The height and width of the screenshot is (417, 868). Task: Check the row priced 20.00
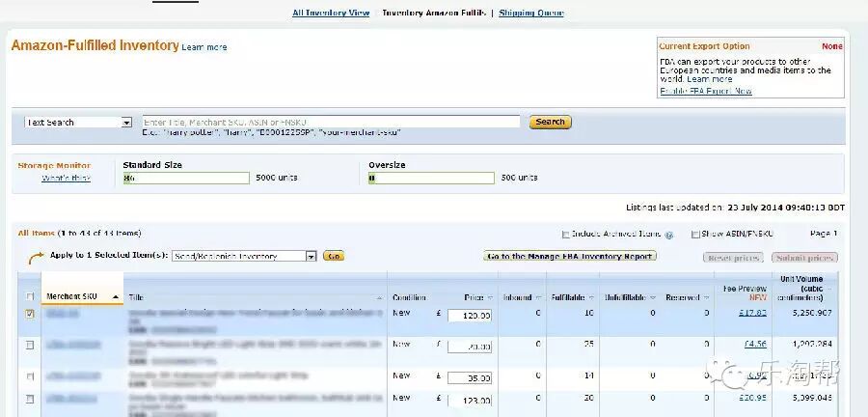point(30,345)
